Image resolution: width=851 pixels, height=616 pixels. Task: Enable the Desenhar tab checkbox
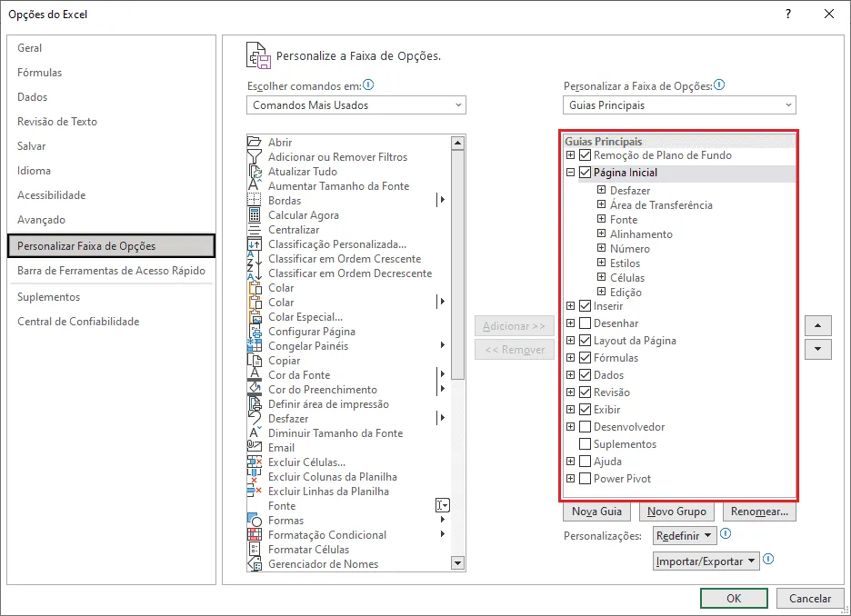585,323
